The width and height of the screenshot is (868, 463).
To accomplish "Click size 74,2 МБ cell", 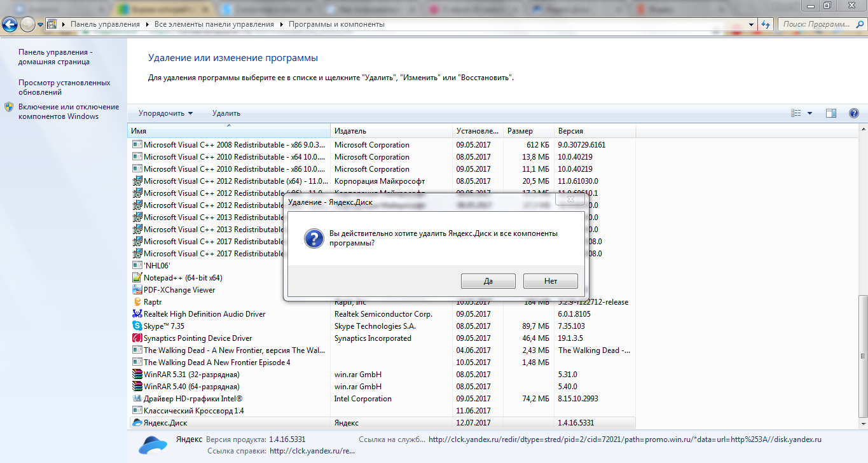I will [534, 399].
